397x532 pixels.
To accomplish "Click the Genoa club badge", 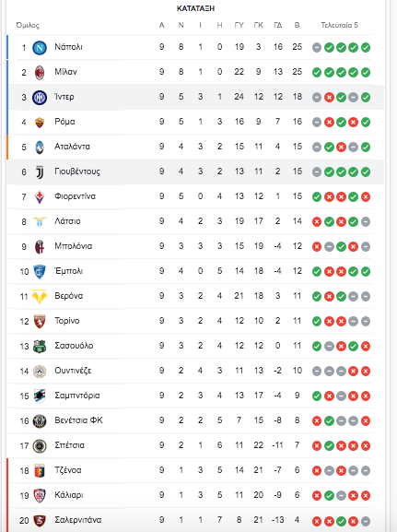I will [40, 470].
